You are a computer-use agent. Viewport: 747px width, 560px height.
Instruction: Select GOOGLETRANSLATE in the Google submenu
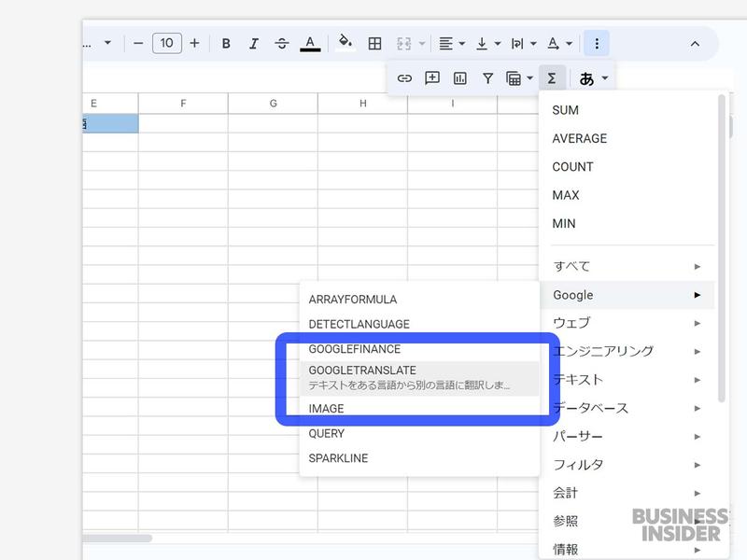pos(419,378)
